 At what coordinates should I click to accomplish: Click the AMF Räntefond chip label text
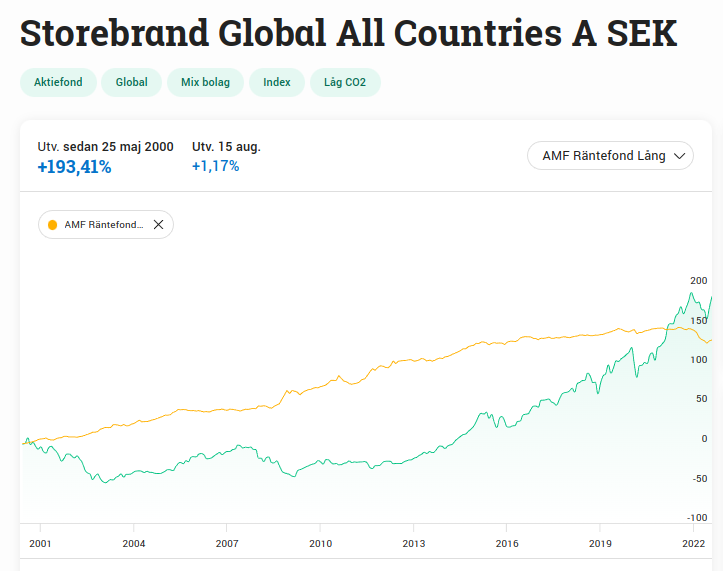[103, 225]
